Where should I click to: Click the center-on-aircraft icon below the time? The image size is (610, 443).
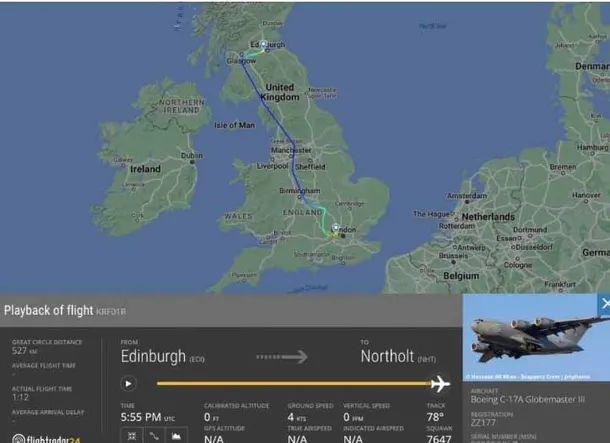pos(132,436)
